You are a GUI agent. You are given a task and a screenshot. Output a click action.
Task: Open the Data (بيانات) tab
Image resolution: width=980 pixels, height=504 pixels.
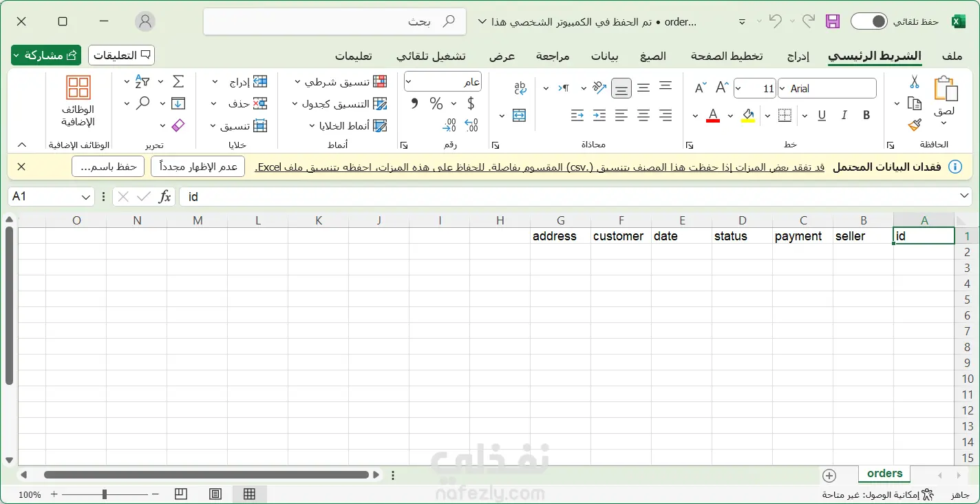pos(605,56)
